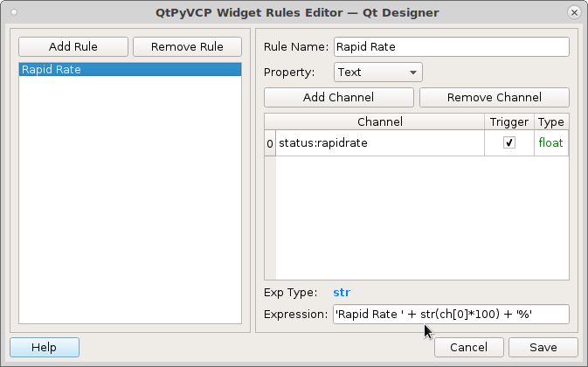Screen dimensions: 588x367
Task: Click the Add Channel button
Action: 339,98
